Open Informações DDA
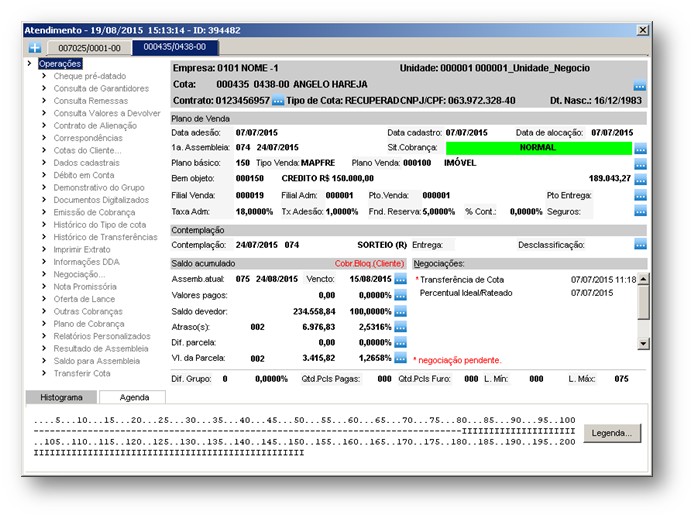The image size is (695, 519). pyautogui.click(x=86, y=262)
